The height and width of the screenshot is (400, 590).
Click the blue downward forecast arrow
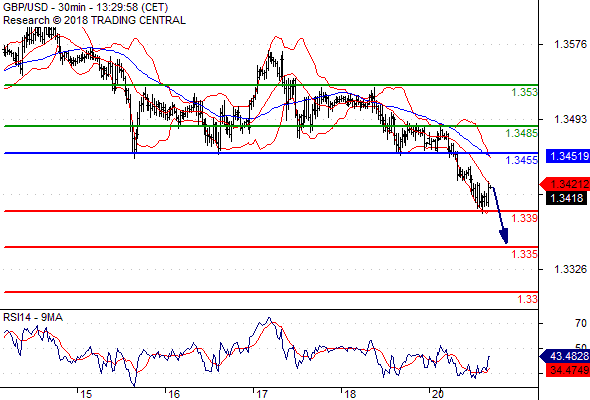tap(500, 215)
